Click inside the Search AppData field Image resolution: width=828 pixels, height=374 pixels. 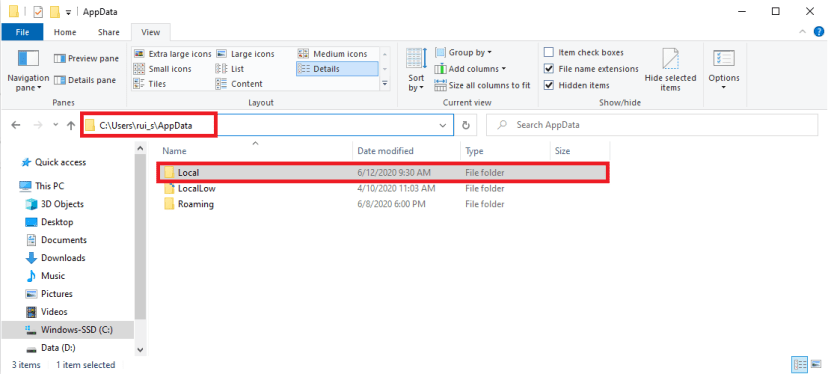[652, 125]
